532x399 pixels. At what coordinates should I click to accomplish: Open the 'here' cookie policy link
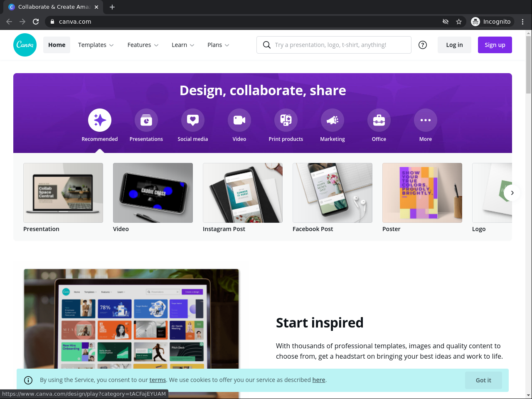[319, 380]
